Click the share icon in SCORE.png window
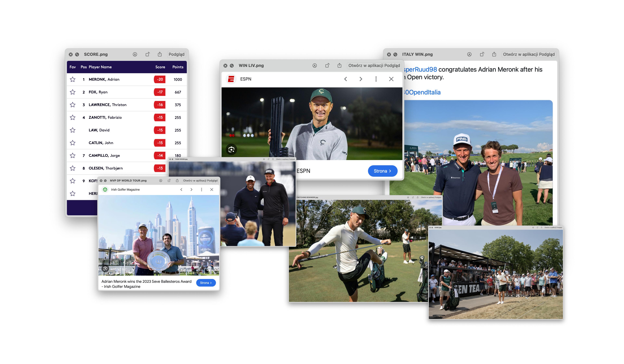The height and width of the screenshot is (364, 624). pyautogui.click(x=160, y=54)
